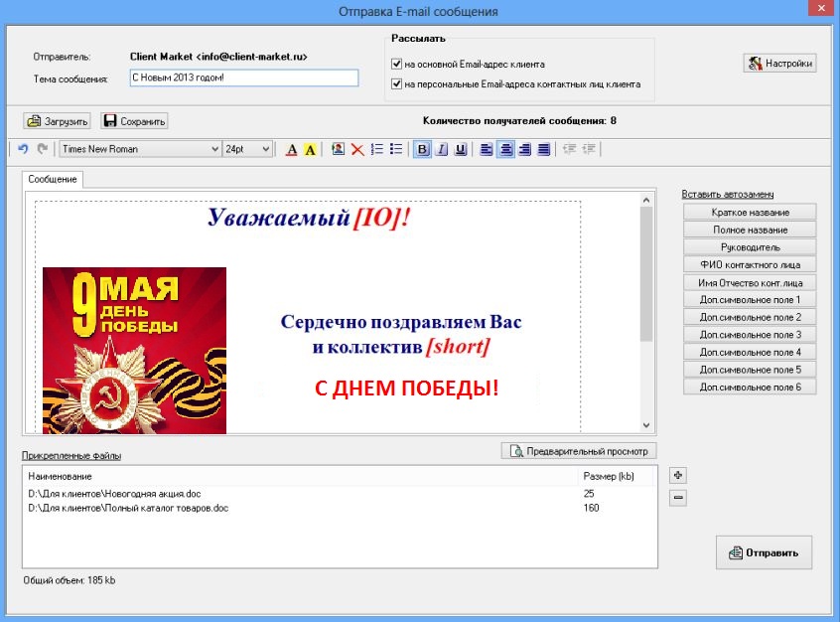
Task: Click in the Тема сообщения field
Action: point(243,78)
